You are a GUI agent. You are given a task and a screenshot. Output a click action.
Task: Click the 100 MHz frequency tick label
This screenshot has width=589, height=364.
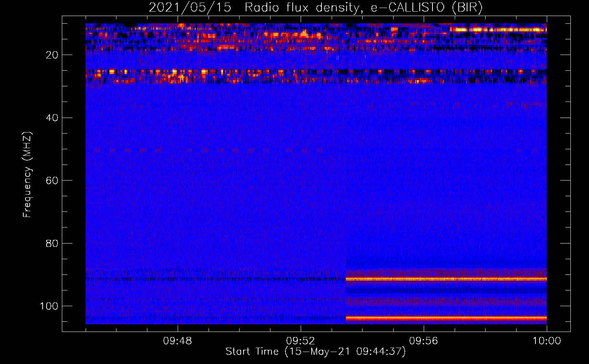[49, 306]
